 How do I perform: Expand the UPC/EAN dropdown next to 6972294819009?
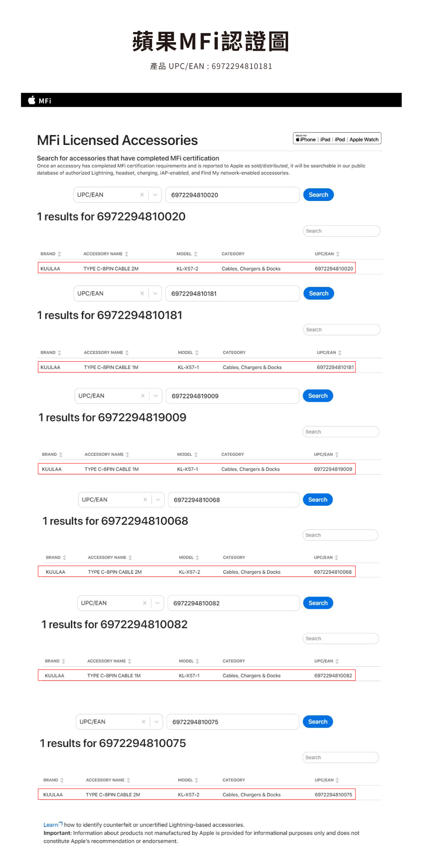pos(156,395)
